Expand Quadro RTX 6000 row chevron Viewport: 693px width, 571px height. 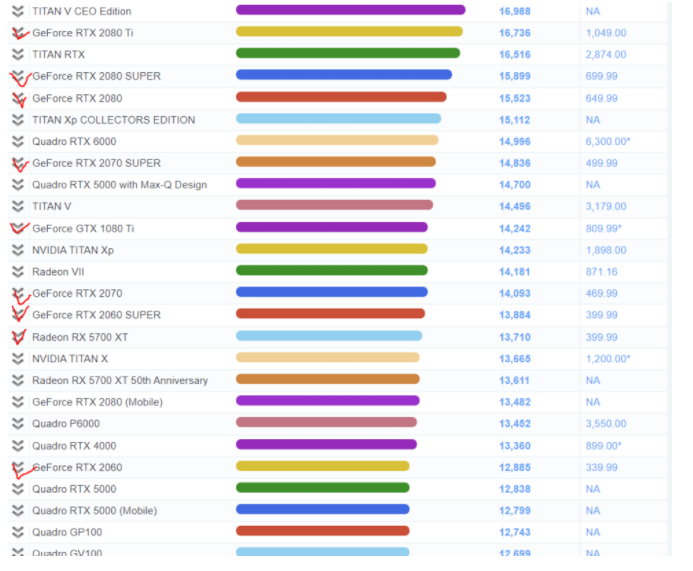18,141
